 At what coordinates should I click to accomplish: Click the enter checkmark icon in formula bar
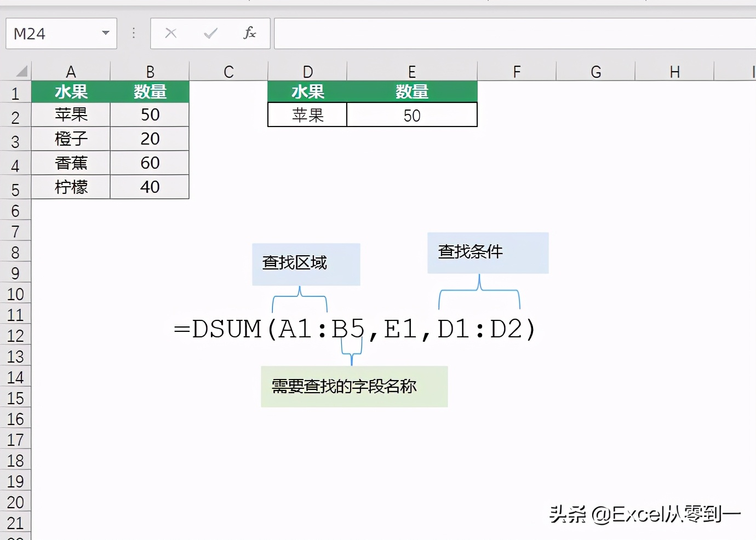tap(210, 33)
